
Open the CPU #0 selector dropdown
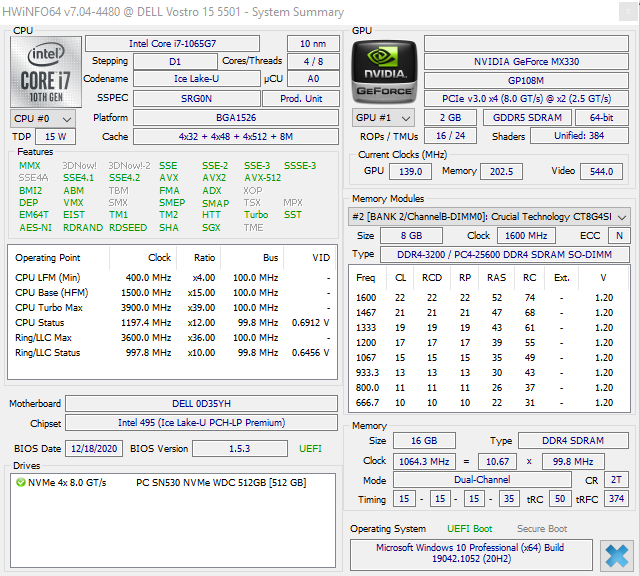42,119
